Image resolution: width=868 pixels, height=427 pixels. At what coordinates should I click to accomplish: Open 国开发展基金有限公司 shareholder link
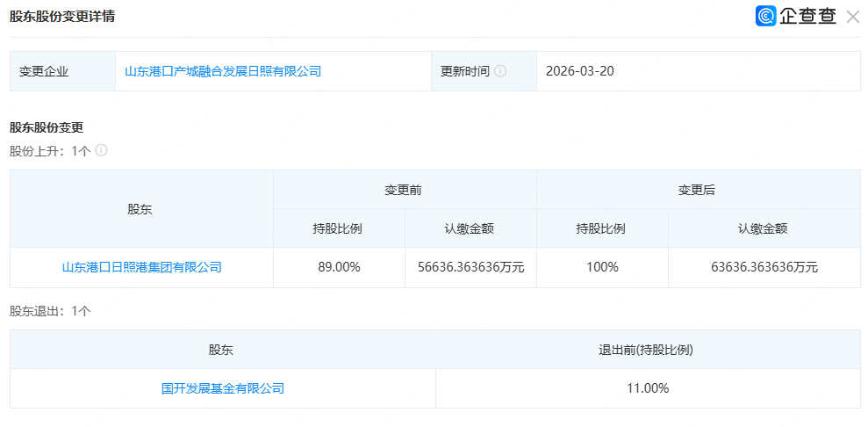click(223, 389)
